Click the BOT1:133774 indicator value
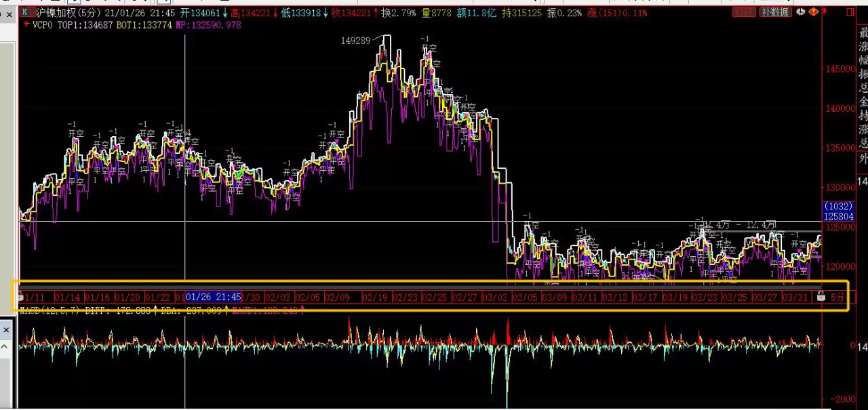868x410 pixels. tap(144, 25)
